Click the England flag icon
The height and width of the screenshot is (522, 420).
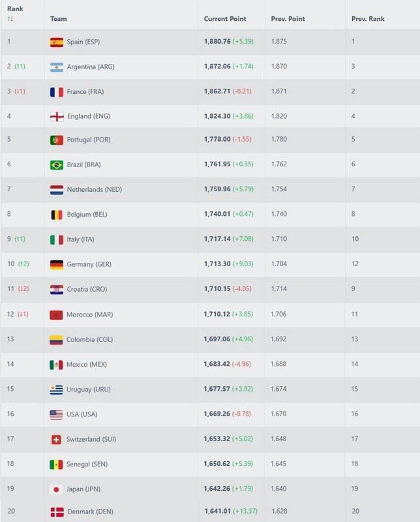coord(56,116)
